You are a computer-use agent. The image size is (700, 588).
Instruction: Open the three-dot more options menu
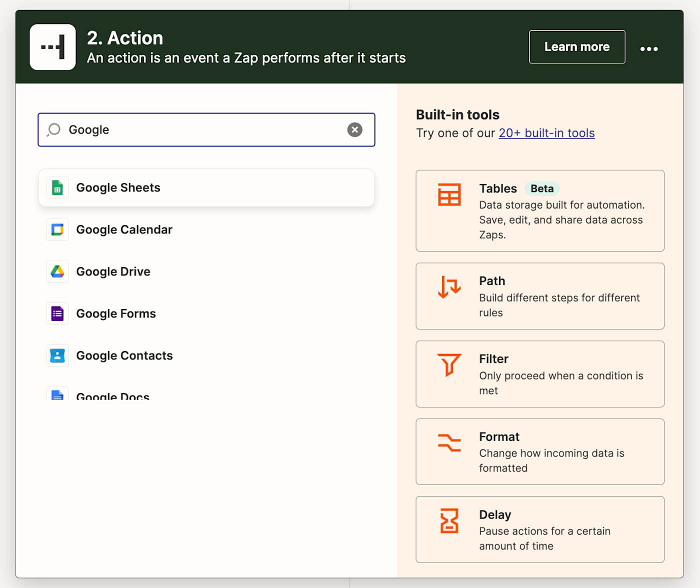point(648,48)
